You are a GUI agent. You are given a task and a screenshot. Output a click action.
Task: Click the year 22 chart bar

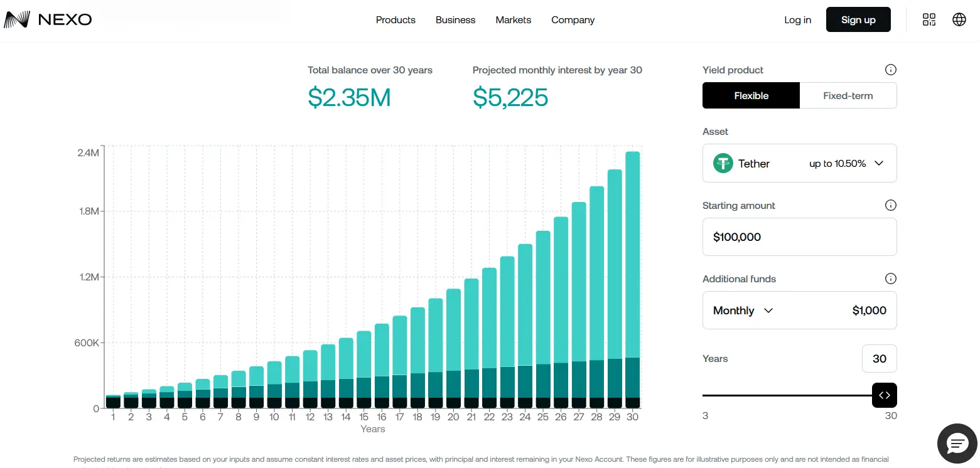[x=489, y=338]
